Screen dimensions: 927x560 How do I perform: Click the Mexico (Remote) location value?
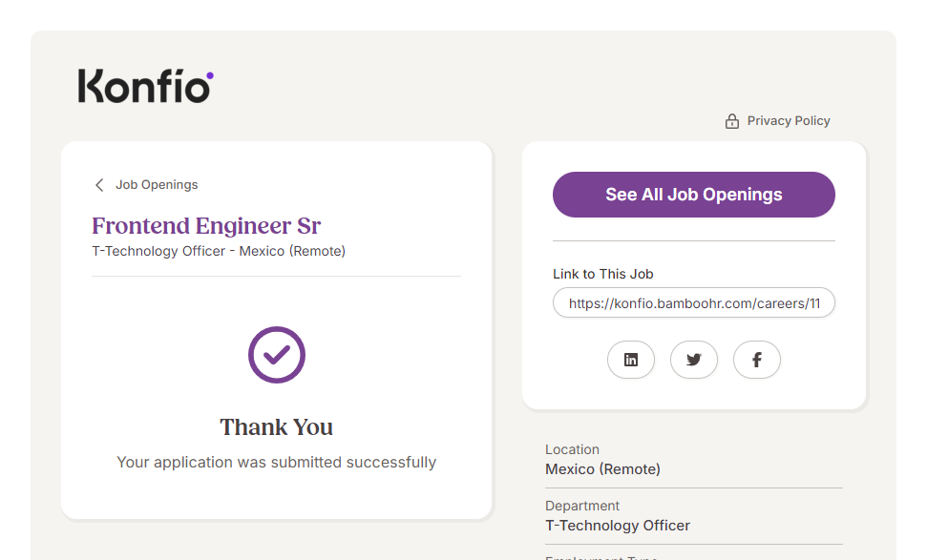point(602,469)
